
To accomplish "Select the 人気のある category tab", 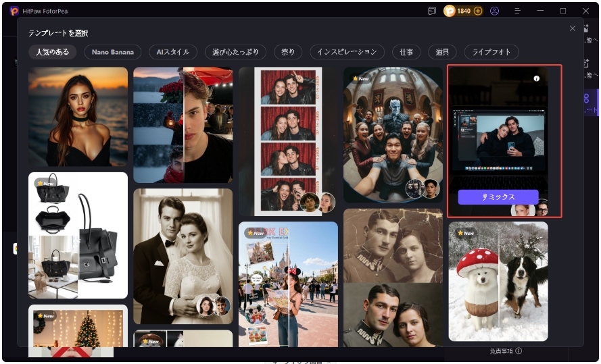I will (x=53, y=52).
